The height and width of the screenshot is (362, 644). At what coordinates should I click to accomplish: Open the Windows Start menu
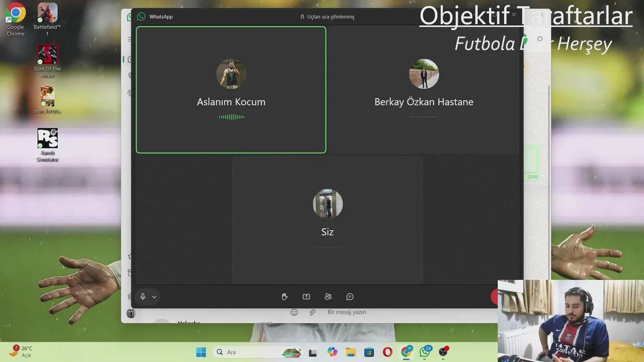(x=201, y=352)
